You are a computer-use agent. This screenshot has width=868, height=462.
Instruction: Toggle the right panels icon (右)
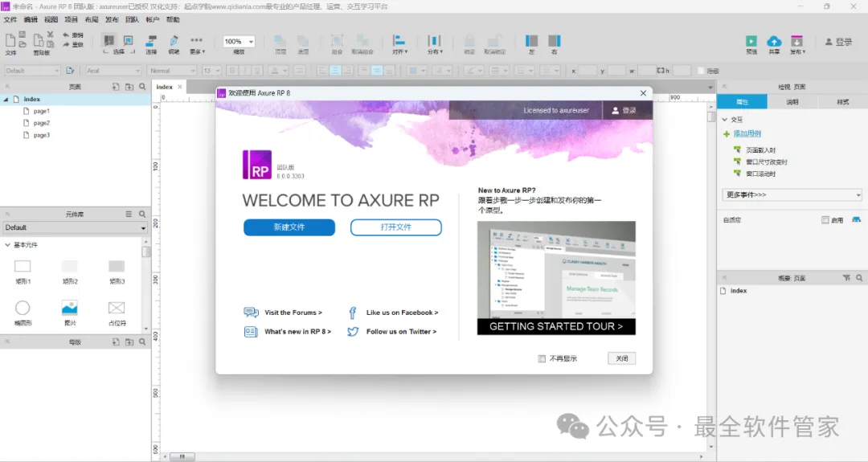(x=554, y=41)
